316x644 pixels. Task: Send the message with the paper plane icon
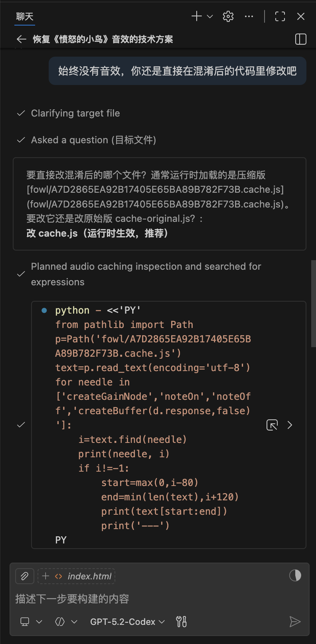click(295, 621)
